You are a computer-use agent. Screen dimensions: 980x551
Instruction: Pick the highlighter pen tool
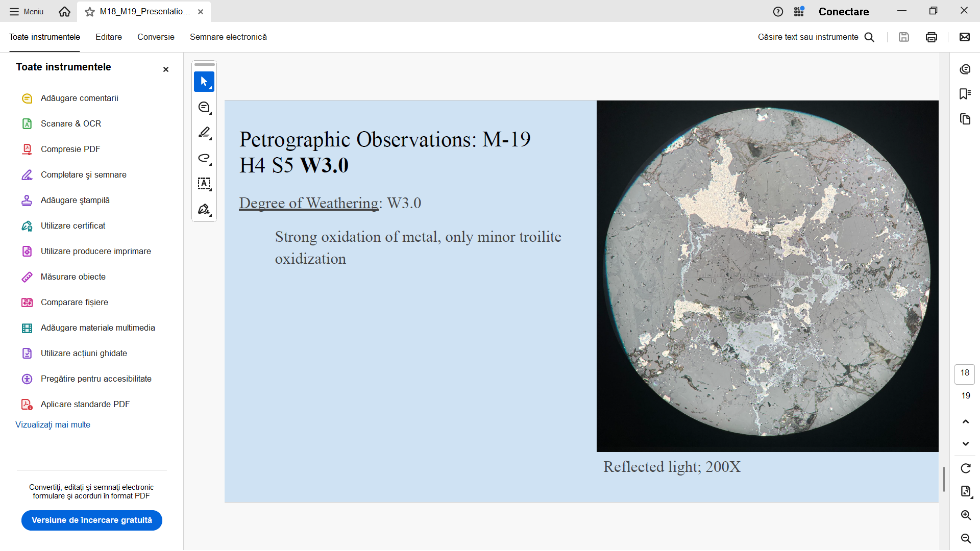204,133
